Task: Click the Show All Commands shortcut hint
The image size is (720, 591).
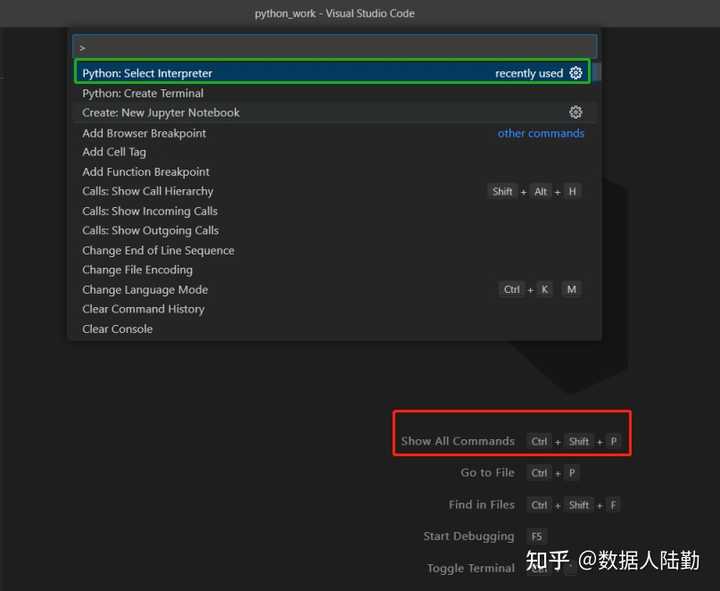Action: coord(511,441)
